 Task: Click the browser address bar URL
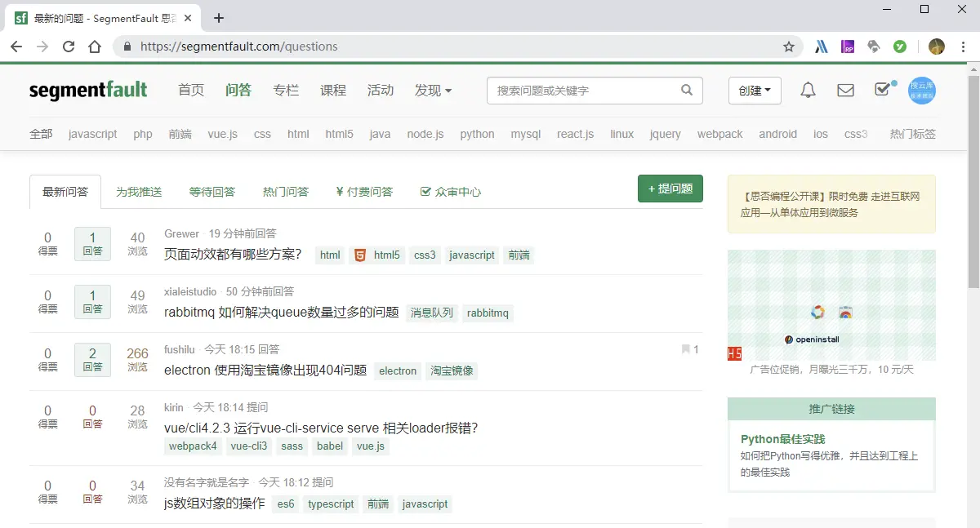coord(238,47)
